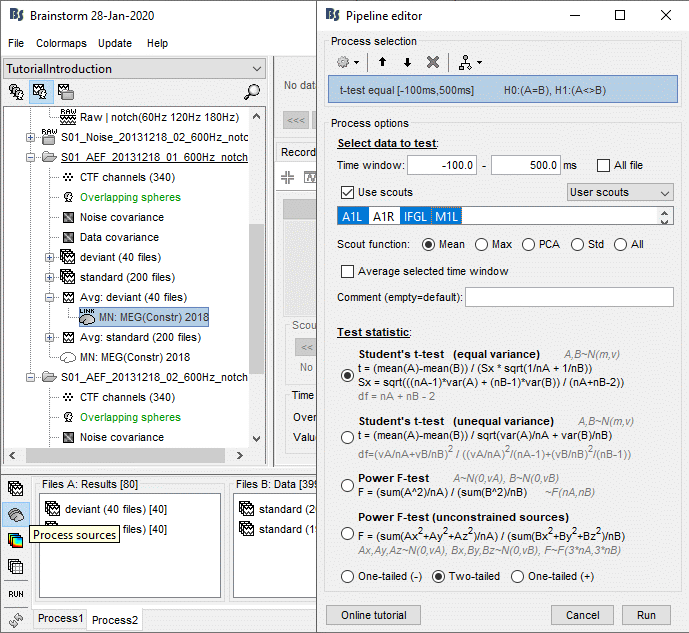Click the Online tutorial button
The image size is (689, 633).
373,614
